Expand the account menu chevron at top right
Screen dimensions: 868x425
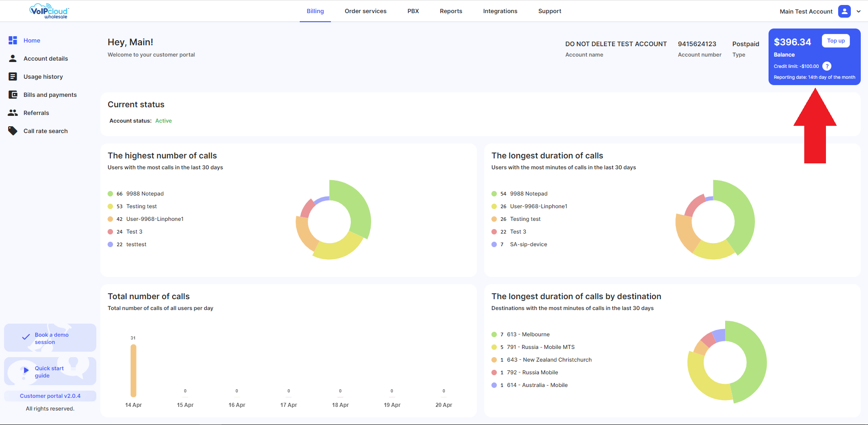pos(859,11)
